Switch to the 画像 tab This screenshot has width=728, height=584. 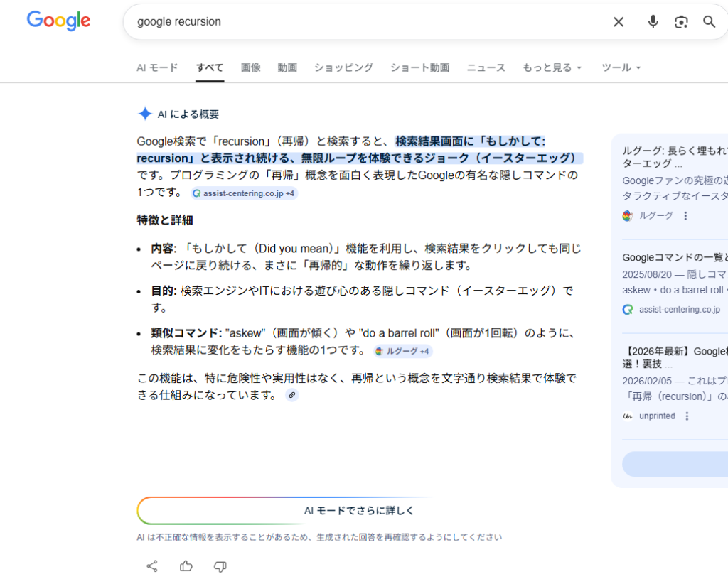[x=250, y=67]
